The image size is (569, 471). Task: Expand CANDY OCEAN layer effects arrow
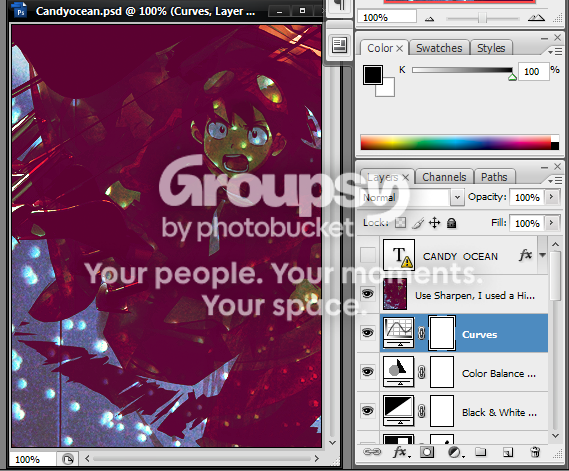tap(543, 255)
